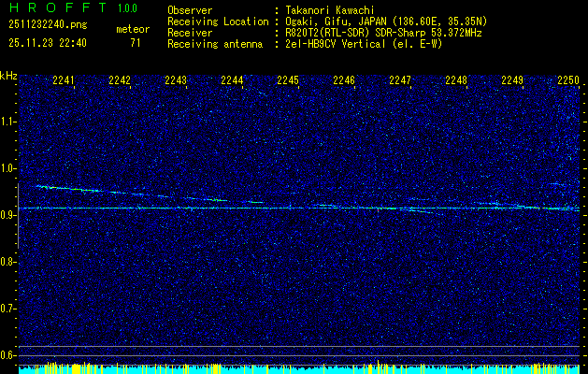Viewport: 588px width, 374px height.
Task: Click the slanted meteor echo streak
Action: [140, 194]
